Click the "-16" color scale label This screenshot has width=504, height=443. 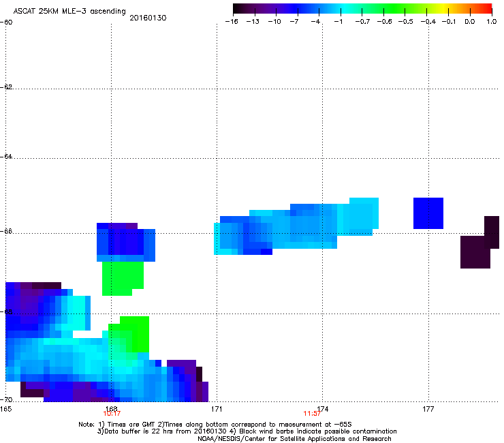(232, 22)
